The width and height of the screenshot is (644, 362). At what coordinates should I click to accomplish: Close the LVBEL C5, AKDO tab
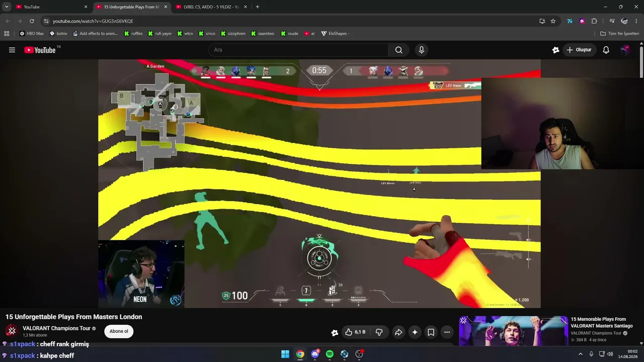(246, 7)
